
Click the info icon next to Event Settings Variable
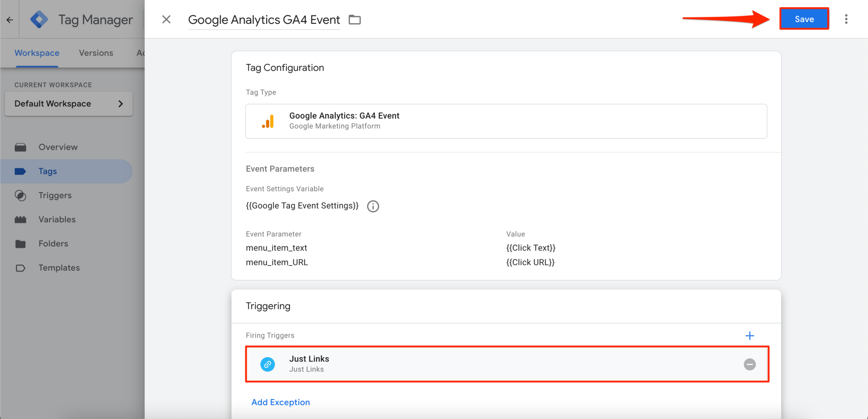click(373, 206)
